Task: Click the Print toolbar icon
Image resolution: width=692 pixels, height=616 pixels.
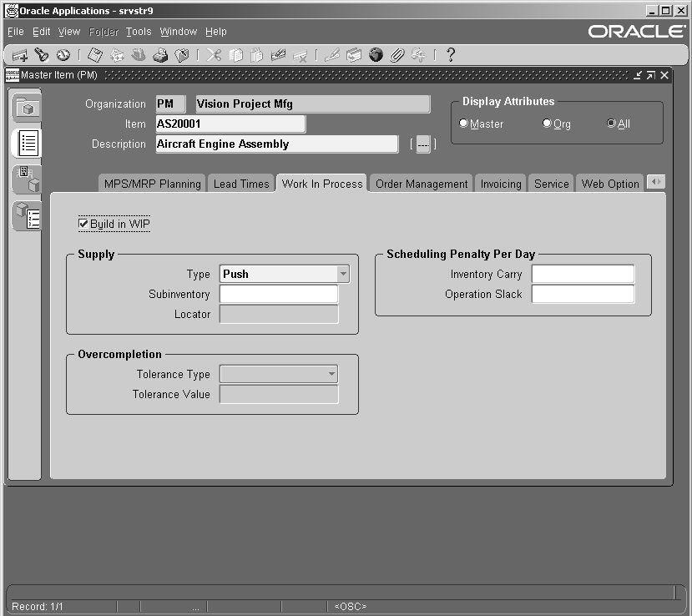Action: [x=160, y=55]
